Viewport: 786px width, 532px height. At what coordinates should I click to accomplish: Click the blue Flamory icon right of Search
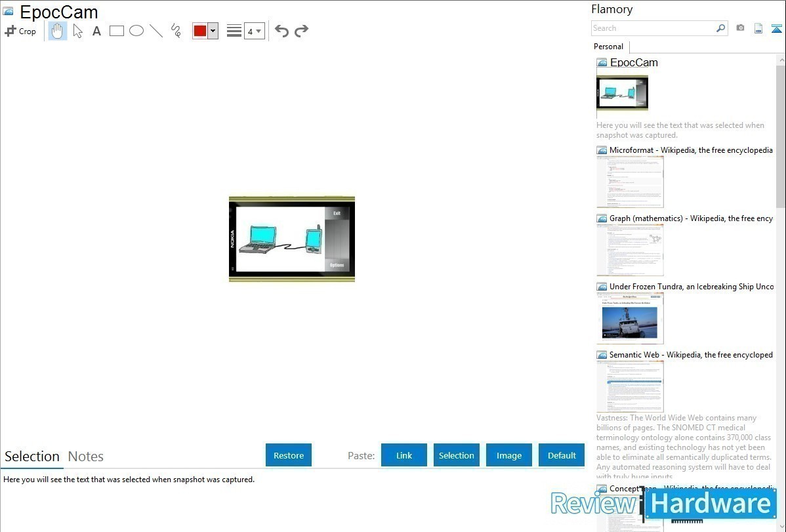coord(776,29)
